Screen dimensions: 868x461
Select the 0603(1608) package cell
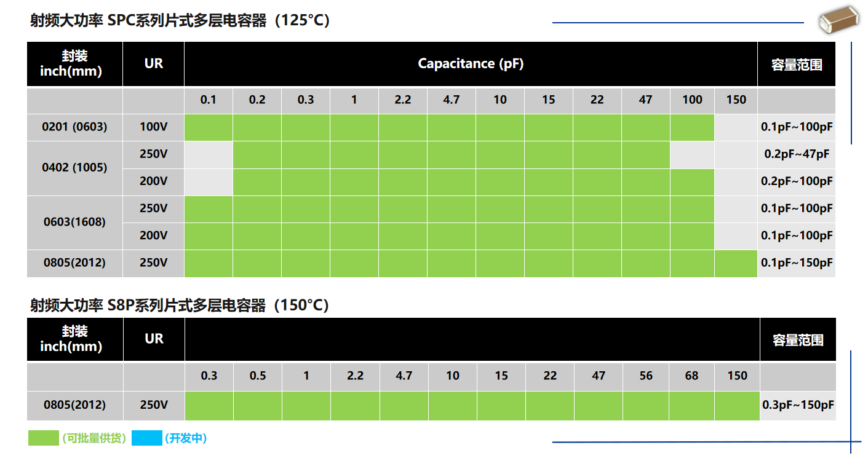click(x=74, y=222)
